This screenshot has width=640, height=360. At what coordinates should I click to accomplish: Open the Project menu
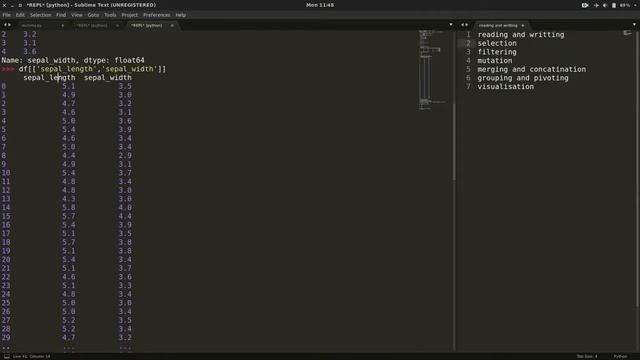[130, 15]
